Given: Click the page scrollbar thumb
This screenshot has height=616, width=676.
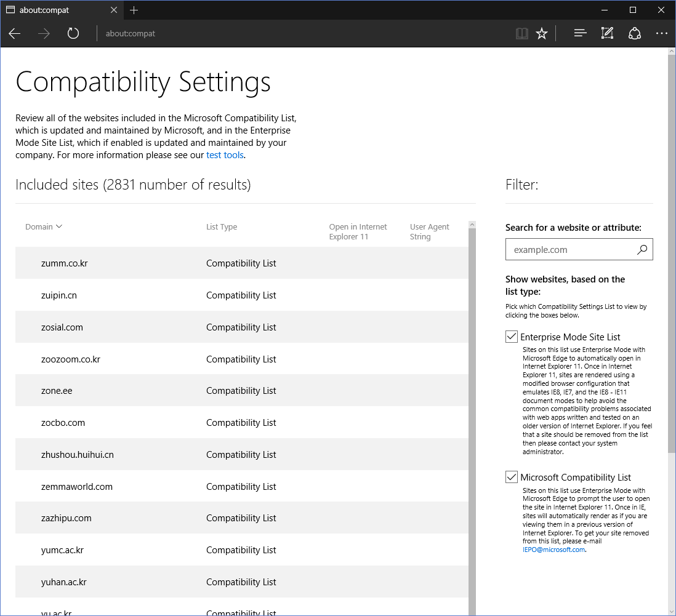Looking at the screenshot, I should 671,254.
